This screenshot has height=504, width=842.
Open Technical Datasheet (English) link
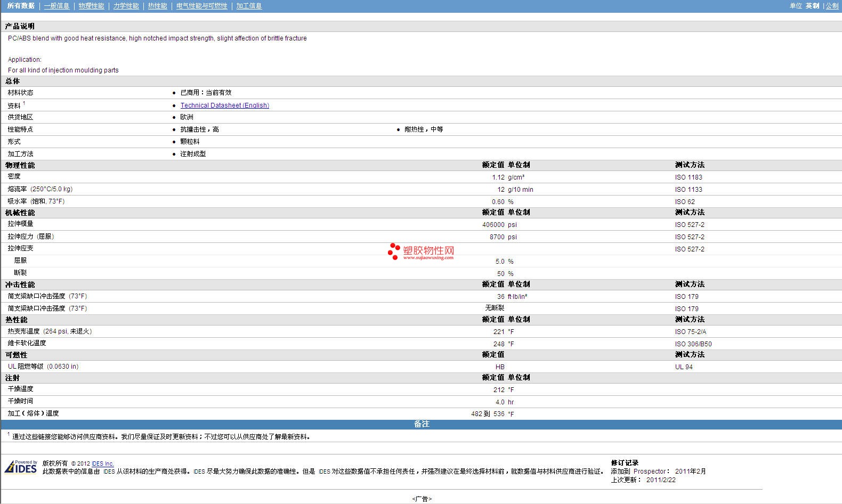224,105
